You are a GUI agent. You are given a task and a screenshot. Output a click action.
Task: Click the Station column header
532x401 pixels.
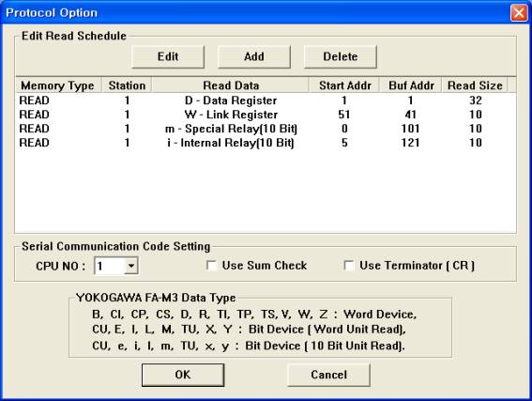[127, 85]
